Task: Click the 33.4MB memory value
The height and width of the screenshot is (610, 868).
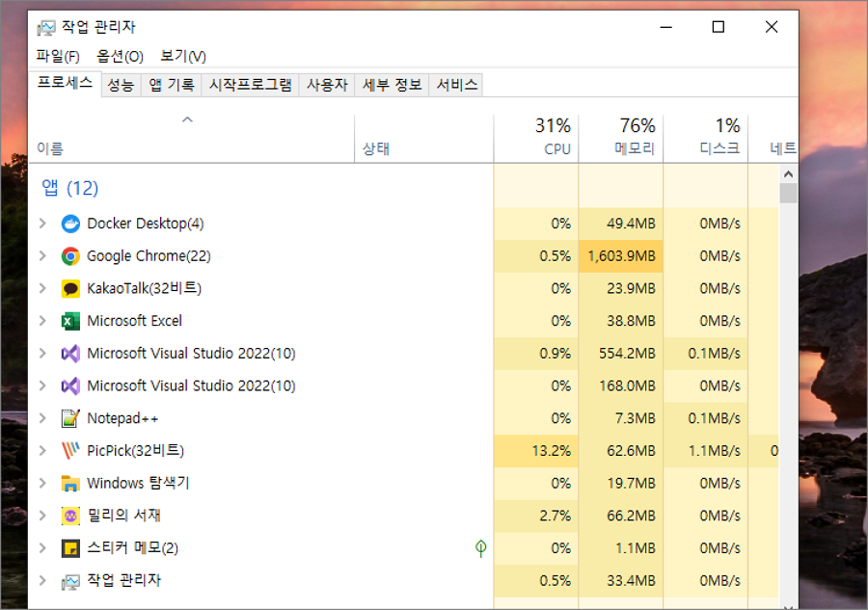Action: coord(631,581)
